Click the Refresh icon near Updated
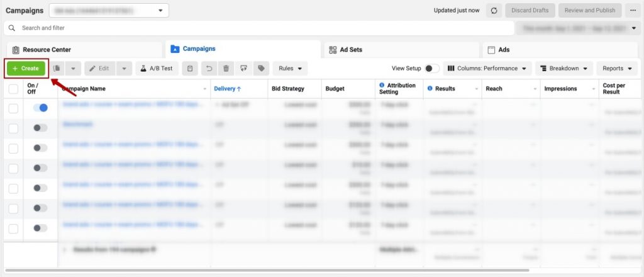This screenshot has height=277, width=644. pyautogui.click(x=494, y=10)
